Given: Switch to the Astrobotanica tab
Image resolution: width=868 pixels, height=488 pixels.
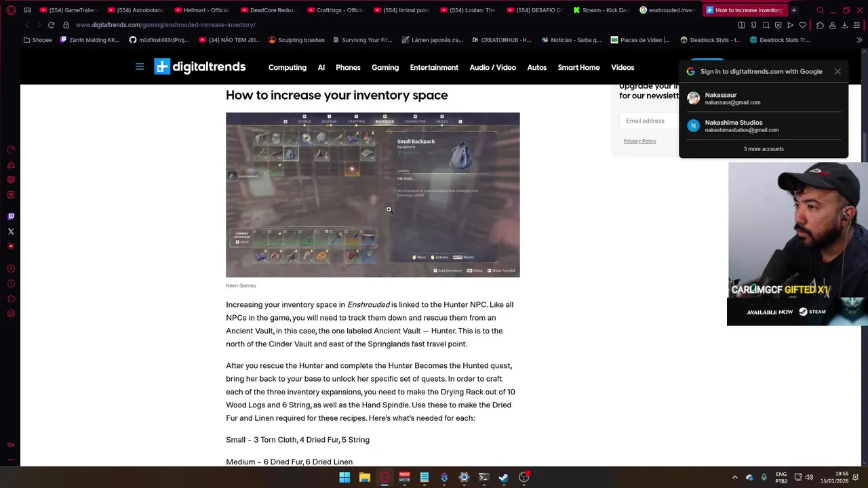Looking at the screenshot, I should pyautogui.click(x=136, y=10).
